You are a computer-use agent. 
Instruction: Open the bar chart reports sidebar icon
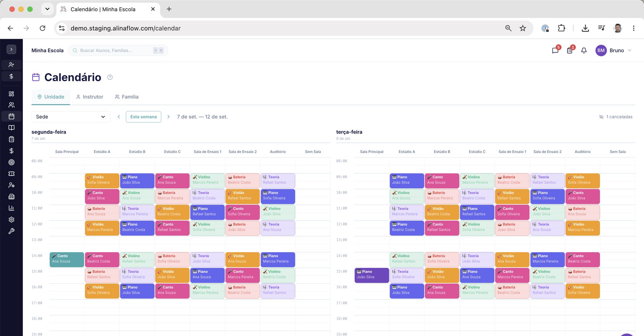pyautogui.click(x=11, y=208)
